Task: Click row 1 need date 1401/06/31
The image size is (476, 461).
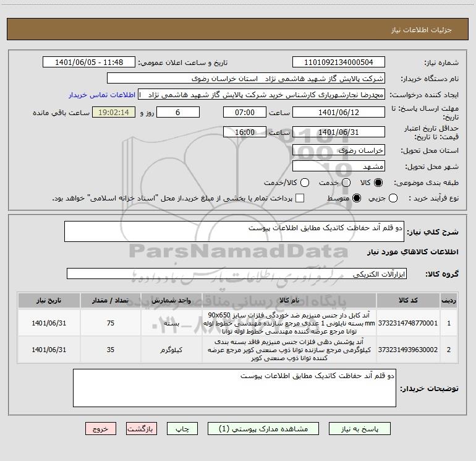Action: (49, 323)
